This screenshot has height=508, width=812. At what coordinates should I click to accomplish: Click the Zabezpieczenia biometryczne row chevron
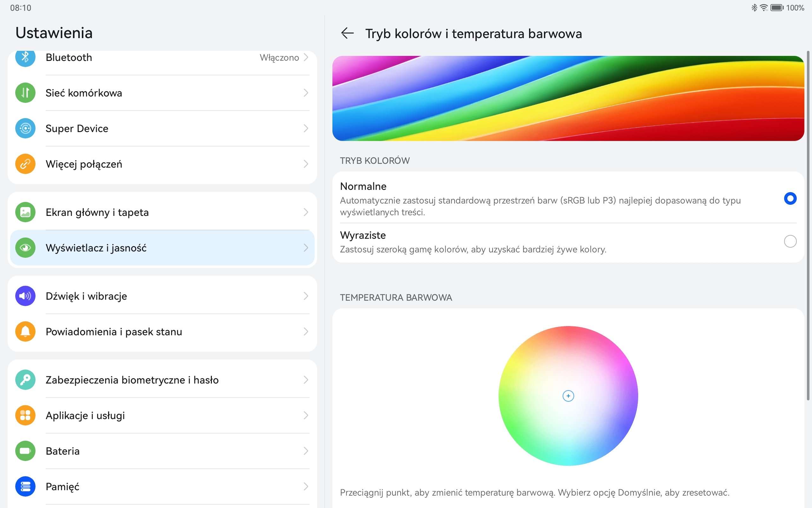point(306,380)
